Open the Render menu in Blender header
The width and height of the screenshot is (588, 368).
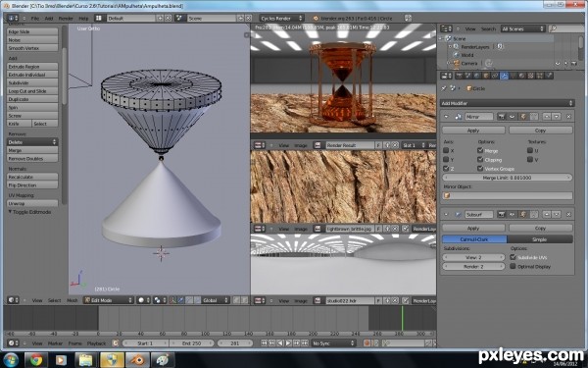point(66,18)
